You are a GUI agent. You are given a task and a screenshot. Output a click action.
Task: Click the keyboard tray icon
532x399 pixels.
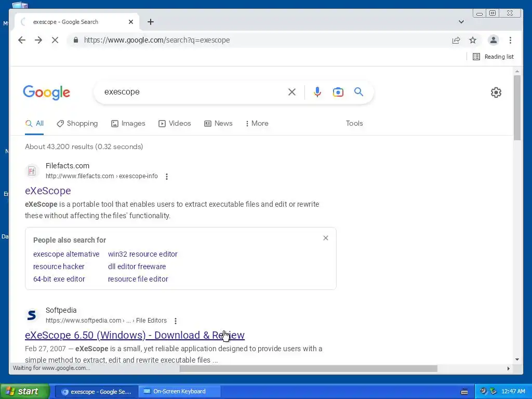(464, 392)
